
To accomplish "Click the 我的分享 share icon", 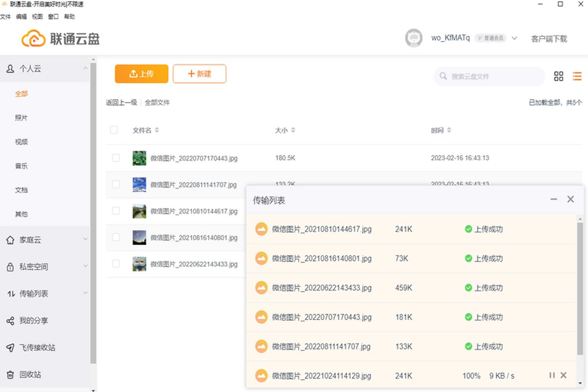I will click(10, 321).
